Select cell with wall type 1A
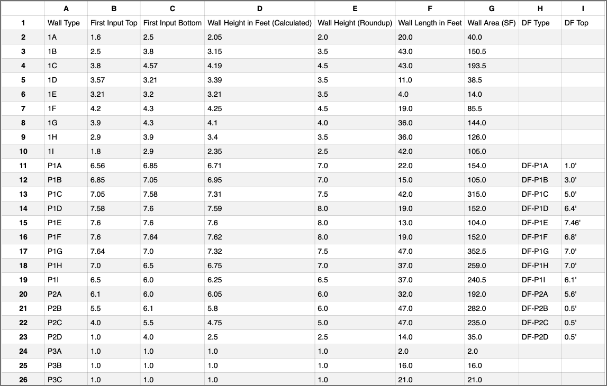607x386 pixels. [66, 37]
